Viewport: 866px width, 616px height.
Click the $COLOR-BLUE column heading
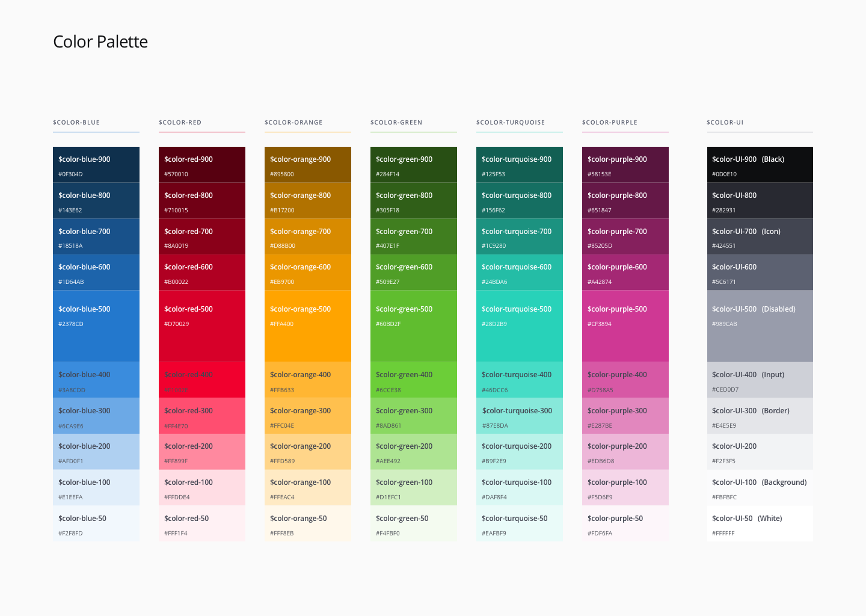point(76,122)
